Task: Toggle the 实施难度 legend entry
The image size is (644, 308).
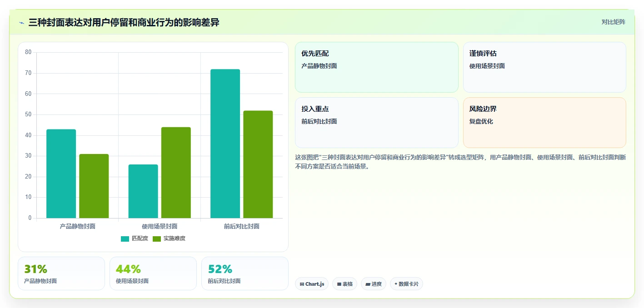Action: coord(169,238)
